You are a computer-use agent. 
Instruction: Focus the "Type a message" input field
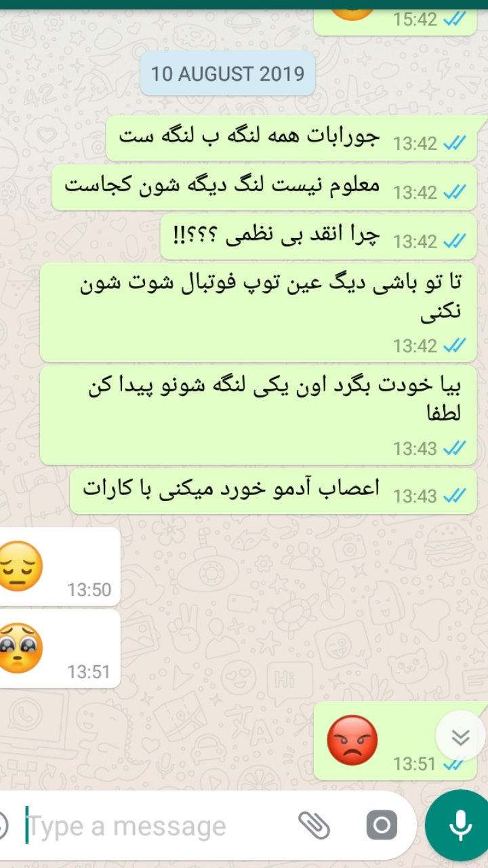(156, 827)
